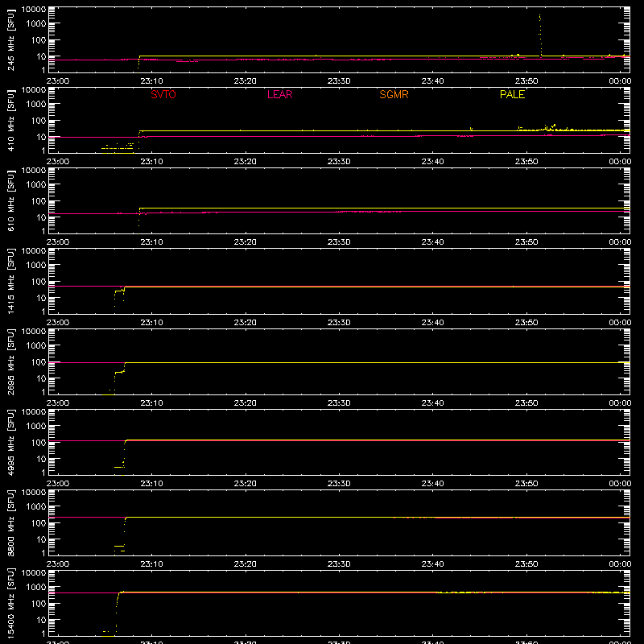Screen dimensions: 644x644
Task: Click 00:00 time label under 245 MHz plot
Action: tap(620, 81)
